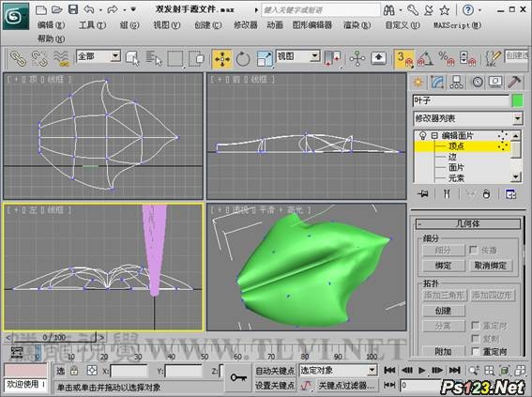The width and height of the screenshot is (532, 397).
Task: Collapse the 编辑面片 modifier tree
Action: click(434, 136)
